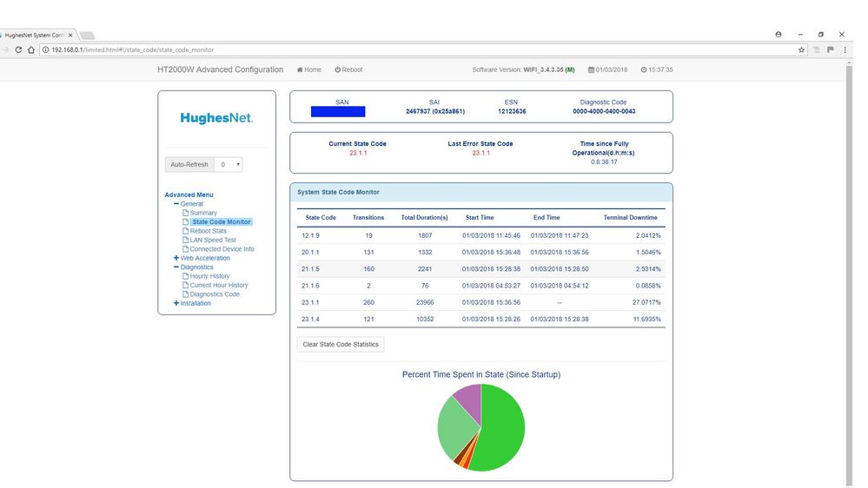Screen dimensions: 868x488
Task: Open LAN Speed Test
Action: tap(213, 241)
